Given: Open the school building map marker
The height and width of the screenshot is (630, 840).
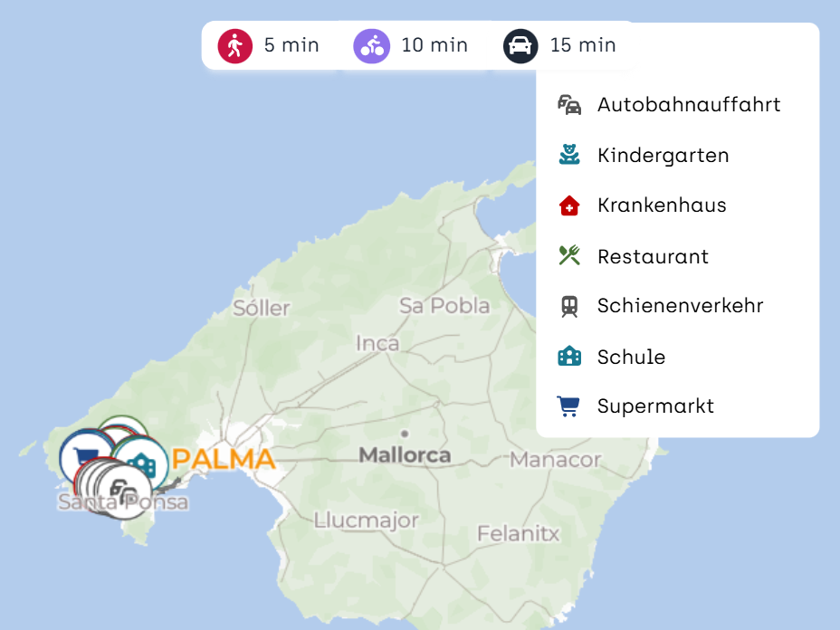Looking at the screenshot, I should point(142,463).
